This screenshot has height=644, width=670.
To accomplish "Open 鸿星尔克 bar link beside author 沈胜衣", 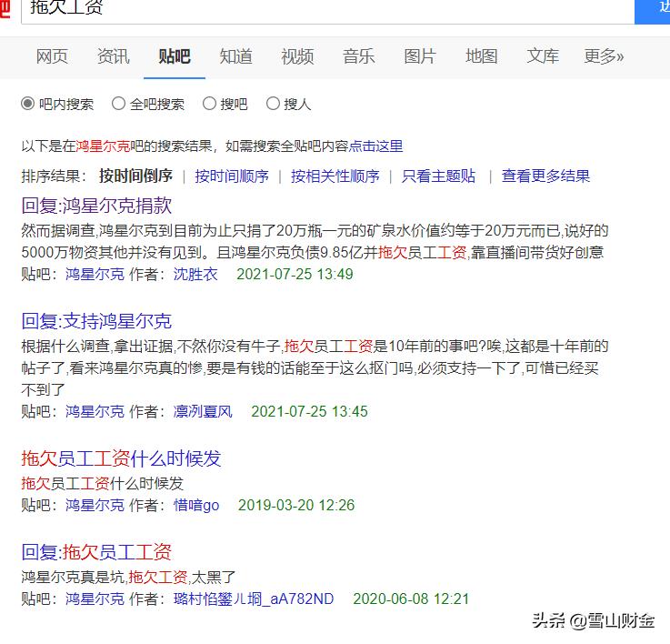I will tap(95, 274).
